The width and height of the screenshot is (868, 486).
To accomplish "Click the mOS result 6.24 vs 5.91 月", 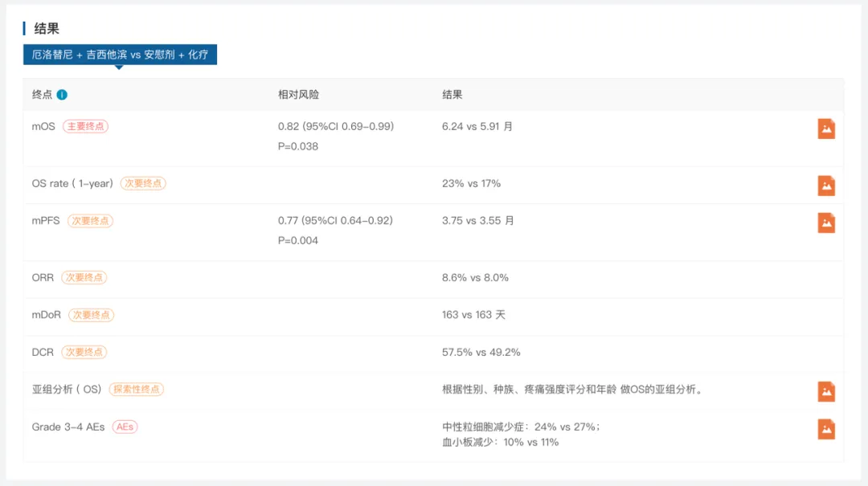I will [477, 127].
